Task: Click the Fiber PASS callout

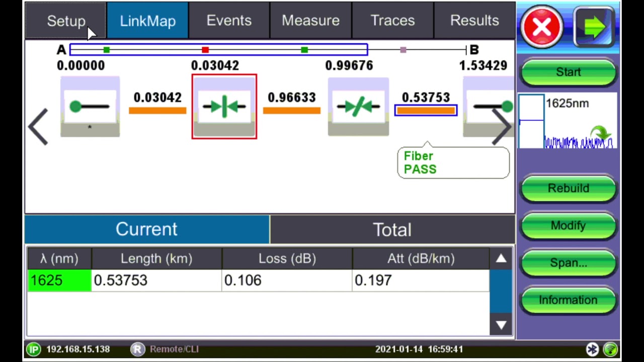Action: 453,162
